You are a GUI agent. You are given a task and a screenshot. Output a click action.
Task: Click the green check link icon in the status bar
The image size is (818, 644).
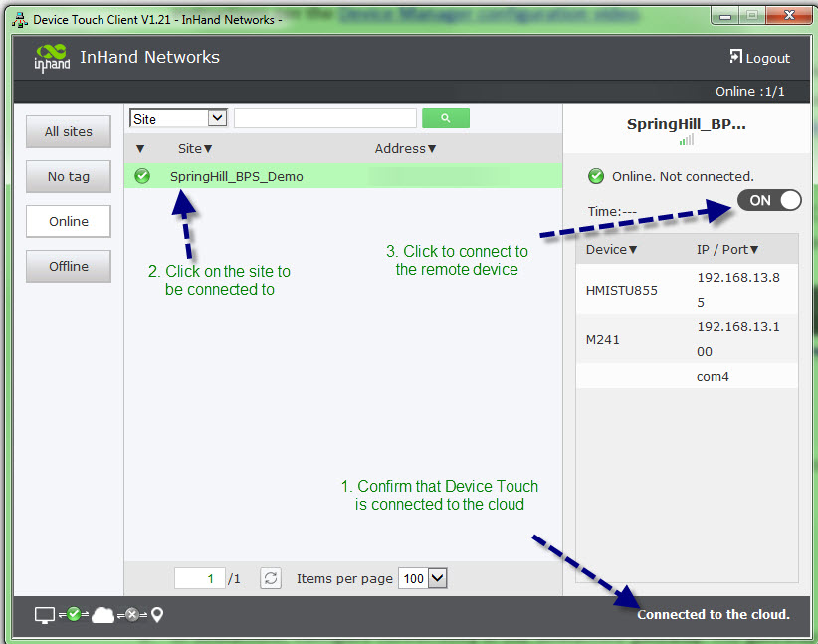74,614
